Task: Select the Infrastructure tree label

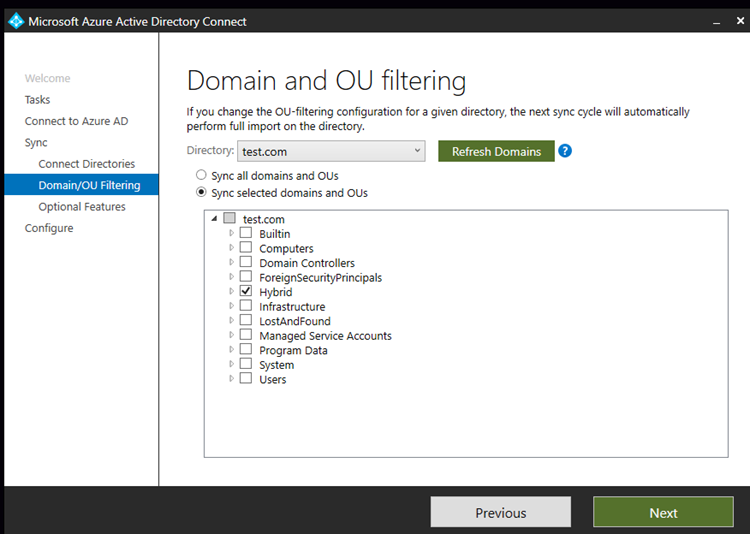Action: [x=292, y=307]
